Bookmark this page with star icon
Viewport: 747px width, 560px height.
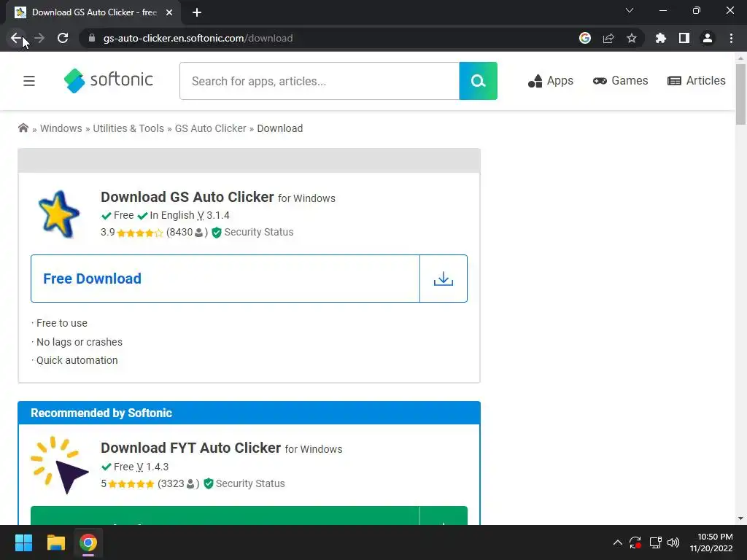[x=632, y=38]
